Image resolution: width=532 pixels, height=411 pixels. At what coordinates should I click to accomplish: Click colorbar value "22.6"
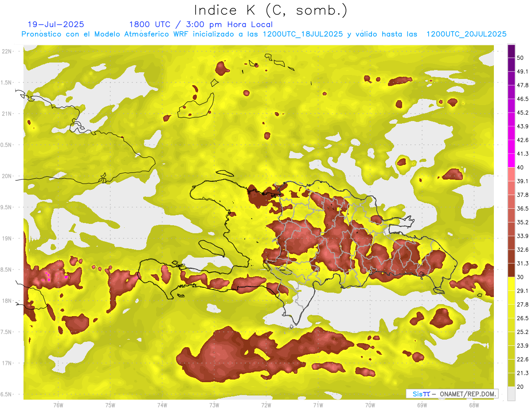523,360
